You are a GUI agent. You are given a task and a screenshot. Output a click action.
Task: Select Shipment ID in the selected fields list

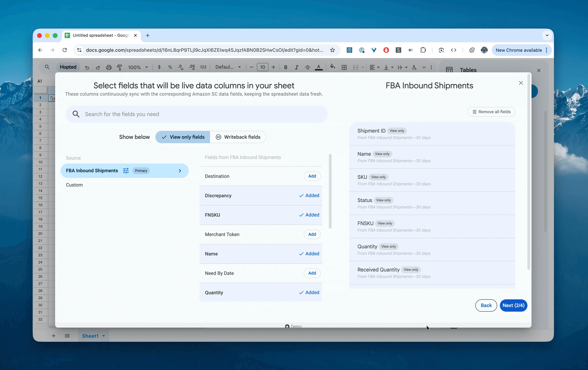pos(432,134)
